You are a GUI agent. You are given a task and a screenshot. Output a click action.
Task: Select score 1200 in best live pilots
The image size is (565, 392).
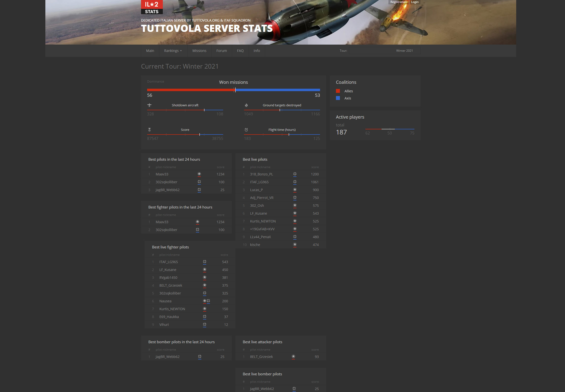(x=315, y=174)
